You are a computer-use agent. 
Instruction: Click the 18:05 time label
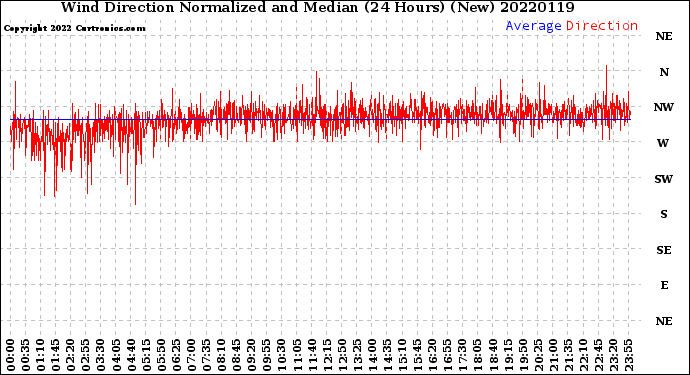click(477, 355)
